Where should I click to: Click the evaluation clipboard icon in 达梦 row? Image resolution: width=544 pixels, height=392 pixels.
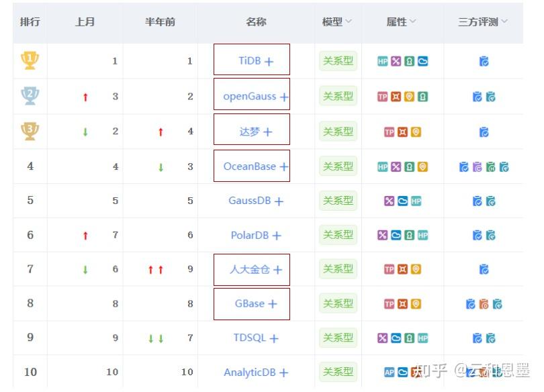pyautogui.click(x=485, y=131)
